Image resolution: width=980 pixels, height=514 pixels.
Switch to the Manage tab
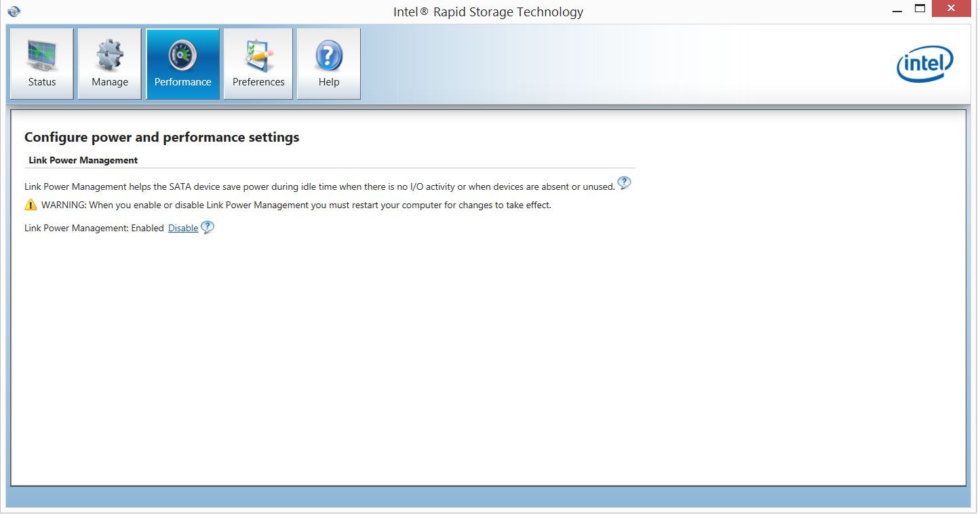click(110, 64)
